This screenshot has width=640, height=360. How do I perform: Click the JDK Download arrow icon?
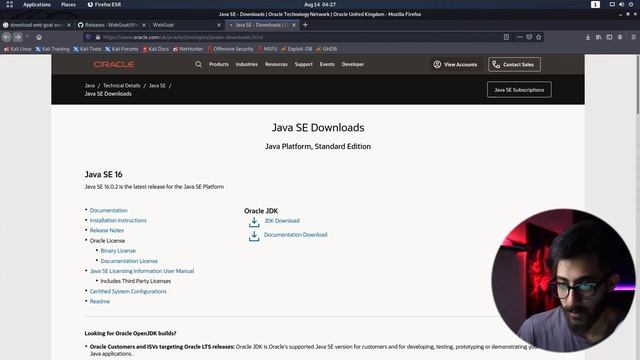[254, 222]
